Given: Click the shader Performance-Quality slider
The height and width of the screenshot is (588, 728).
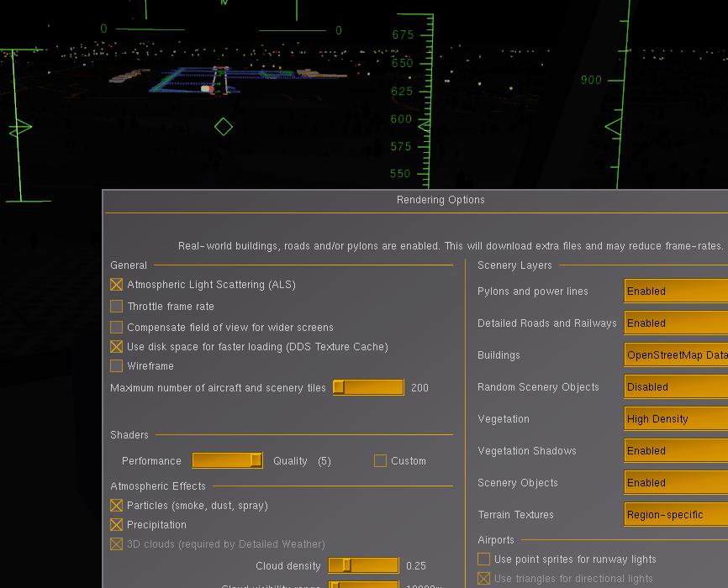Looking at the screenshot, I should coord(228,460).
